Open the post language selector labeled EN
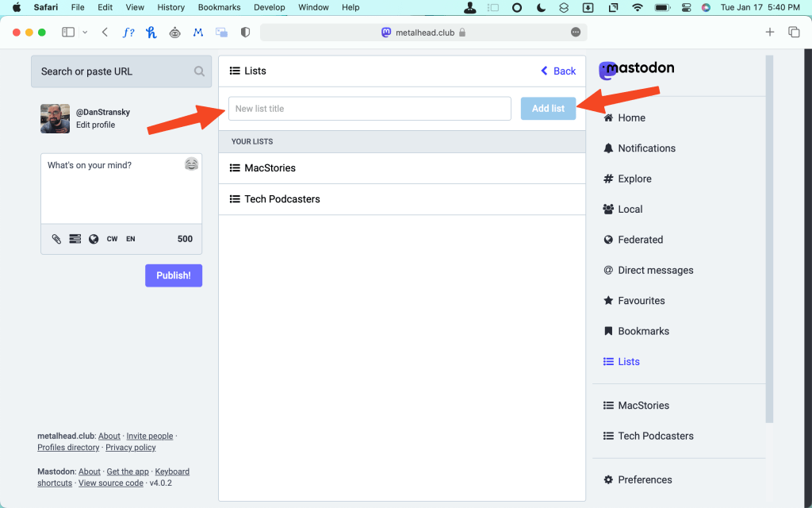 tap(130, 238)
